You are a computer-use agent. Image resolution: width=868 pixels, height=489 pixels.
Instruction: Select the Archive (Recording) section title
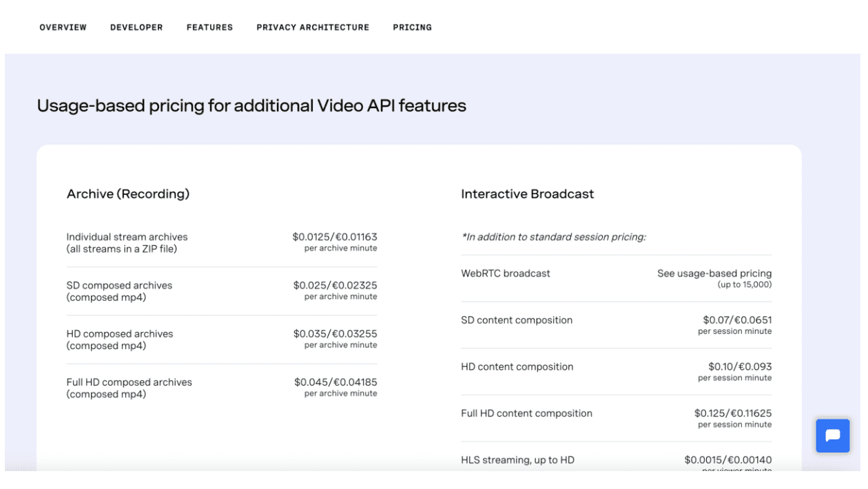point(127,194)
